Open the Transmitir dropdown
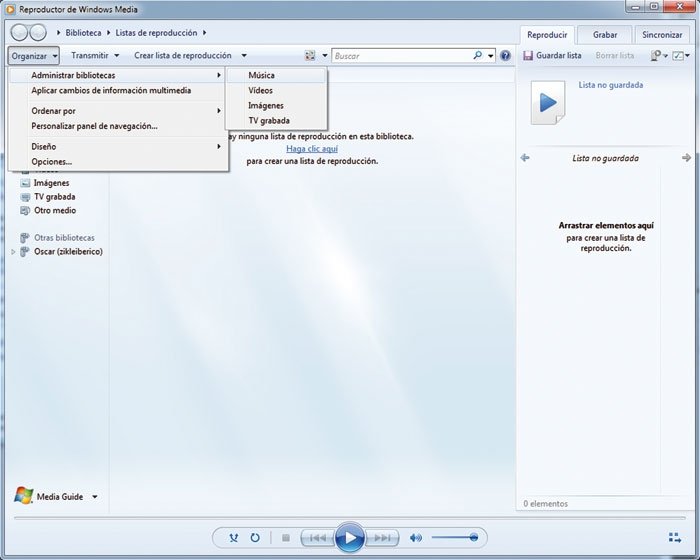Image resolution: width=700 pixels, height=560 pixels. pyautogui.click(x=95, y=55)
